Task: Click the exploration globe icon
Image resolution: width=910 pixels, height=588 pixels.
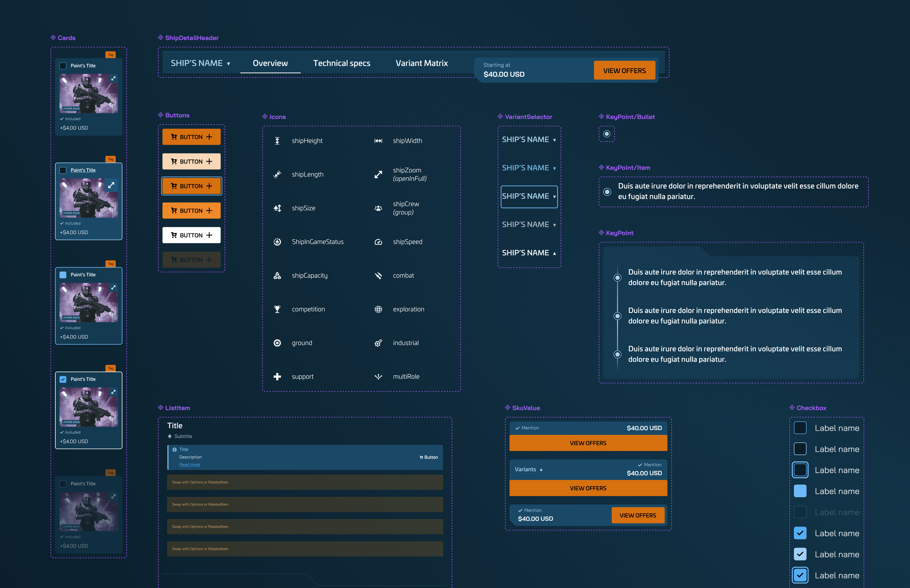Action: [378, 309]
